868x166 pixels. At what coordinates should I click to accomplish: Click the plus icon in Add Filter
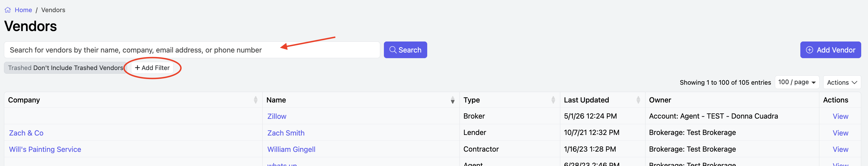138,68
